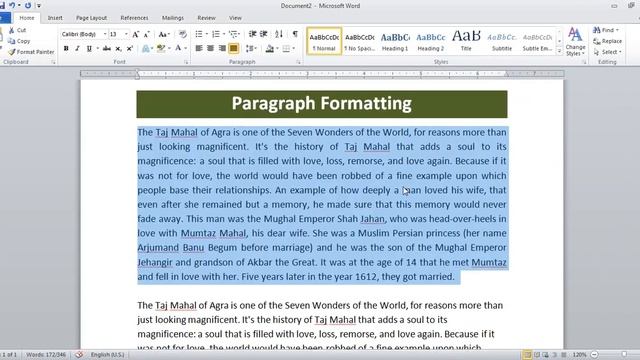Apply a numbered list

(216, 34)
